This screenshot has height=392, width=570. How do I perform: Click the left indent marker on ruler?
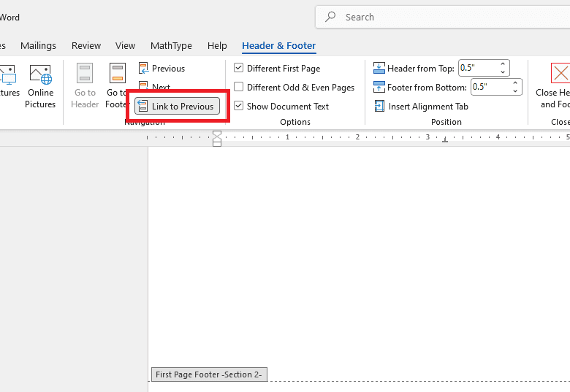216,144
